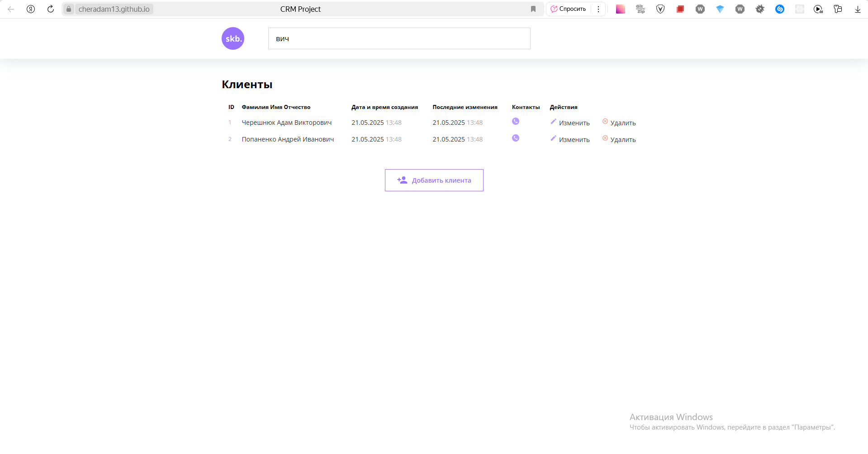Bookmark this page via bookmark icon
Viewport: 868px width, 454px height.
click(x=533, y=9)
